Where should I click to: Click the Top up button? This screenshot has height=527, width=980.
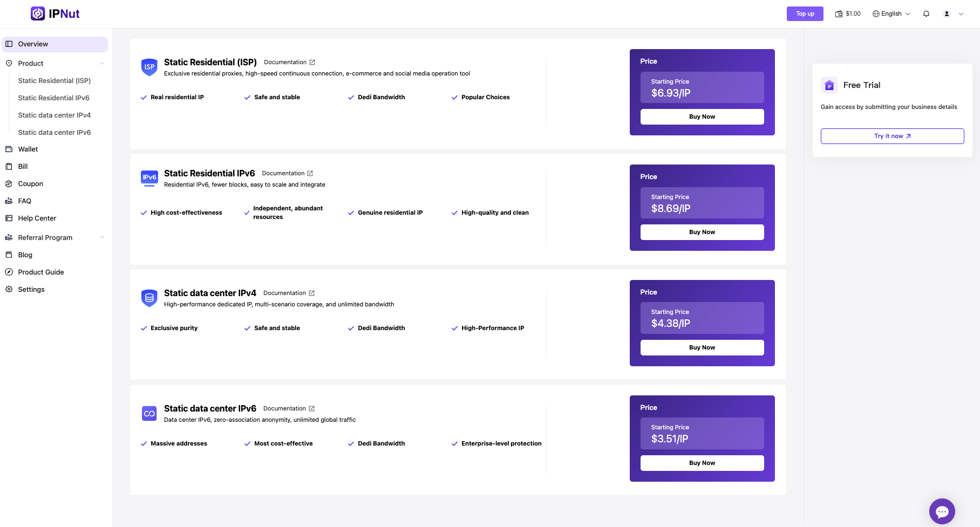[x=805, y=14]
